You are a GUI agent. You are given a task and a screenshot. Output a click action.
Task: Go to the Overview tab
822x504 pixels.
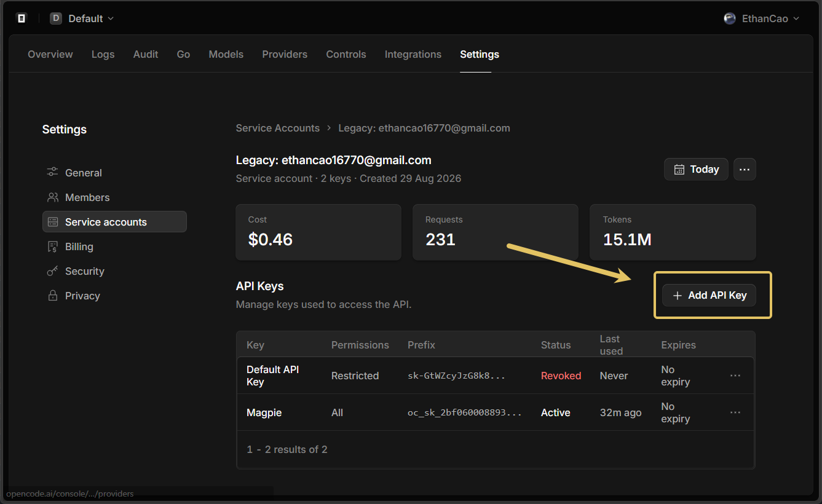tap(50, 54)
